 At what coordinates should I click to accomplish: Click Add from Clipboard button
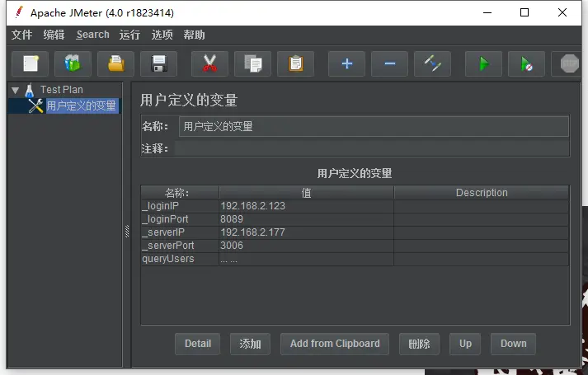(335, 344)
